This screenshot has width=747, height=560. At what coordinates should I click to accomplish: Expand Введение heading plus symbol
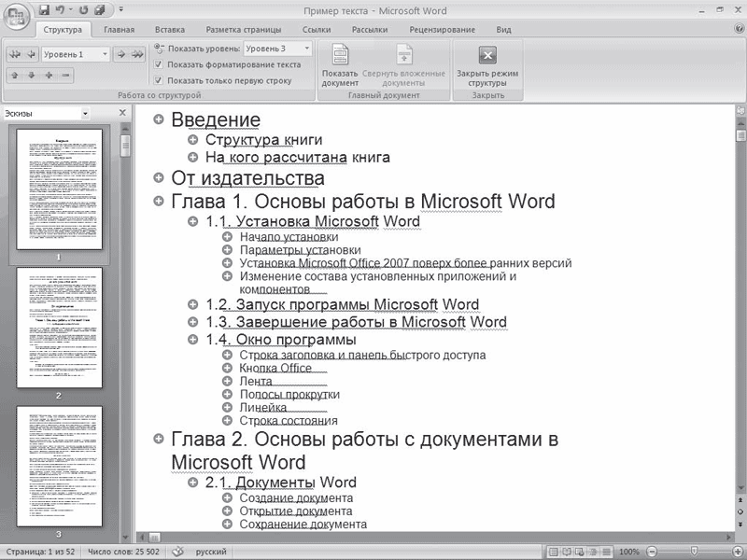pyautogui.click(x=159, y=119)
